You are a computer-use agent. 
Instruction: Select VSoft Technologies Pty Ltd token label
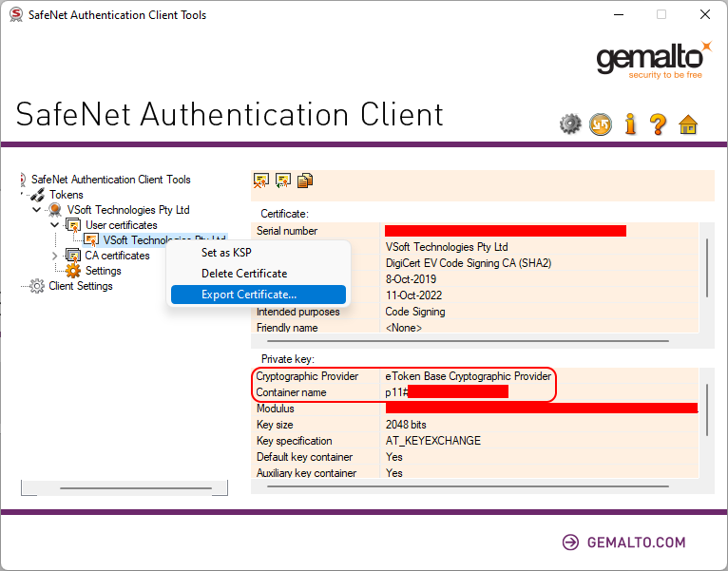point(128,210)
